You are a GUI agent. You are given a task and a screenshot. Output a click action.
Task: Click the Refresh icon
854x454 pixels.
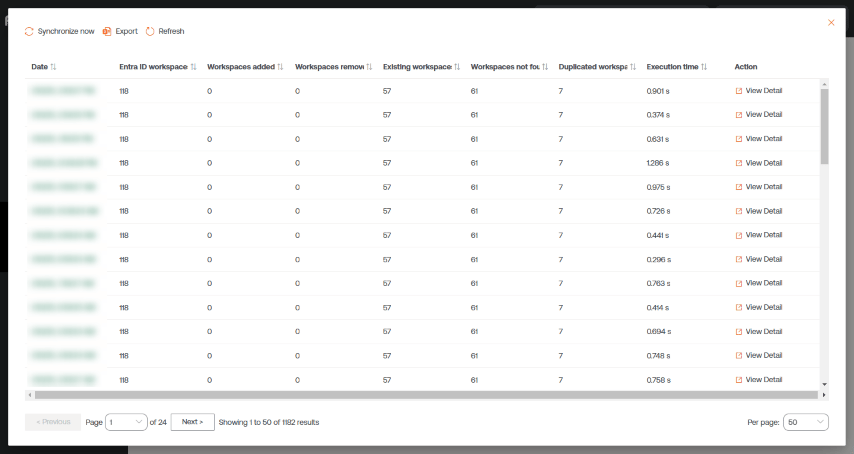[150, 32]
